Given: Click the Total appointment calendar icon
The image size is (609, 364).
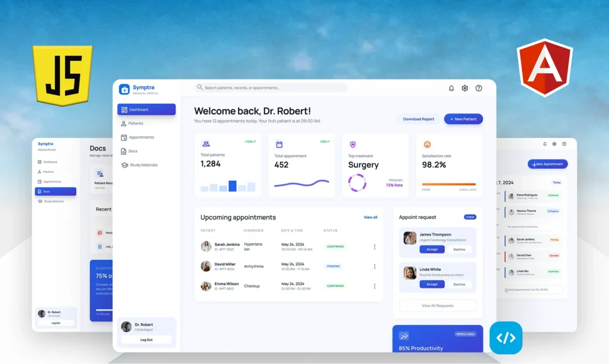Looking at the screenshot, I should pos(280,145).
